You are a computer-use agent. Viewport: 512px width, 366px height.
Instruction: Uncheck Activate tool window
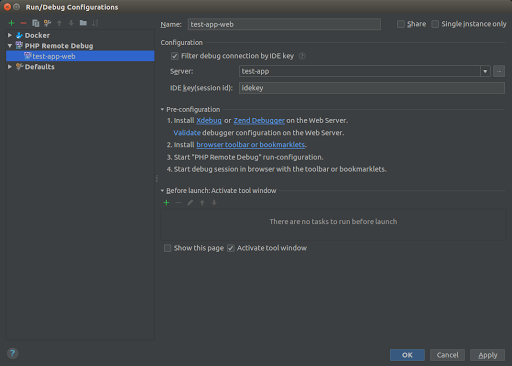click(231, 248)
